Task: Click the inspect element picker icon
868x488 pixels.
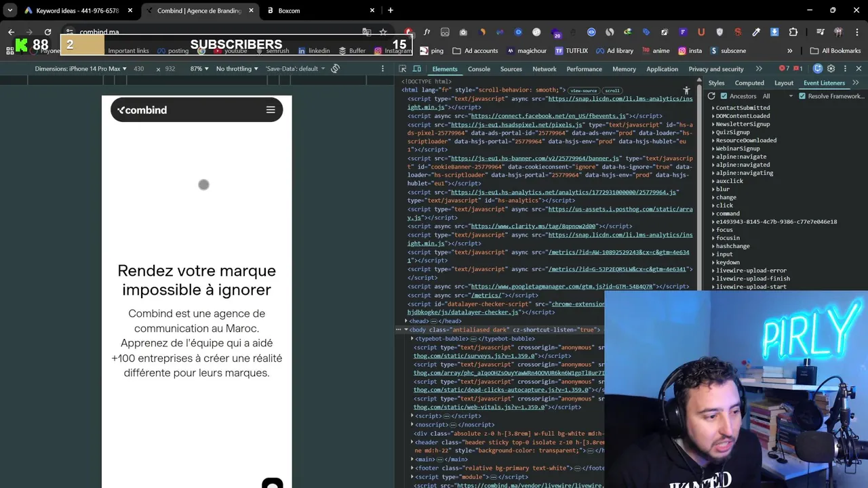Action: pyautogui.click(x=402, y=68)
